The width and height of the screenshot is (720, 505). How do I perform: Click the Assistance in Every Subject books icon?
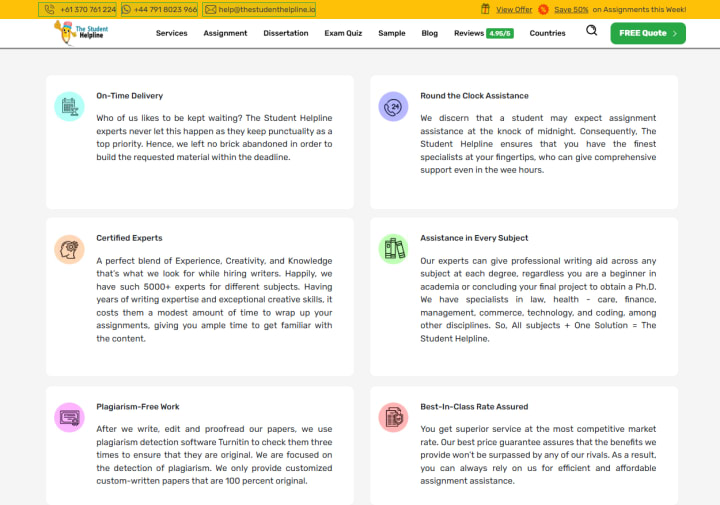pyautogui.click(x=393, y=249)
